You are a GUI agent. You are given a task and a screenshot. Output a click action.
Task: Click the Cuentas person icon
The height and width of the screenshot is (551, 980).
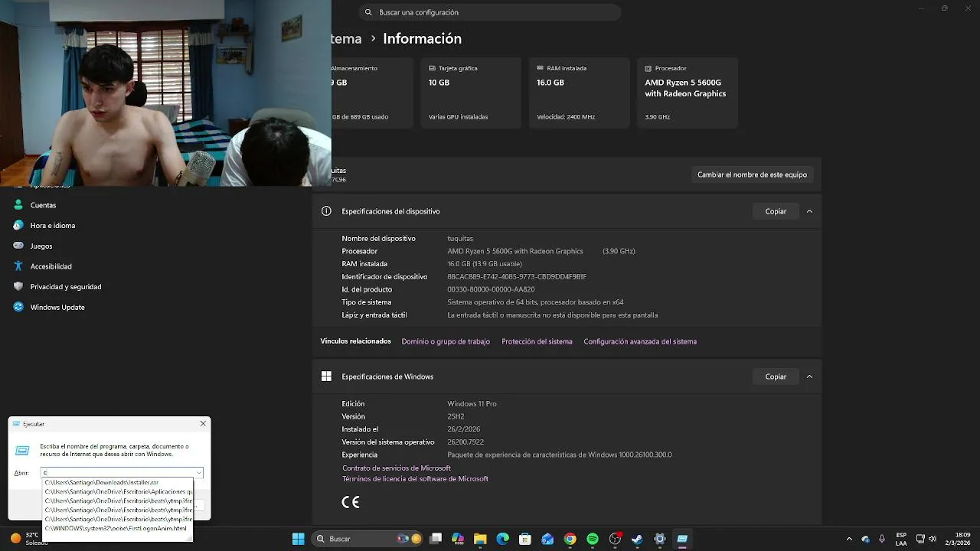[x=18, y=205]
